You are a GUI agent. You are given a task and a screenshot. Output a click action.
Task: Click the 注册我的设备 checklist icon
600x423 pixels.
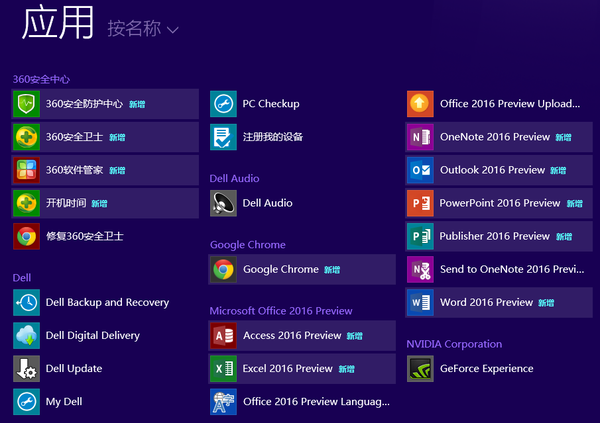click(x=223, y=137)
